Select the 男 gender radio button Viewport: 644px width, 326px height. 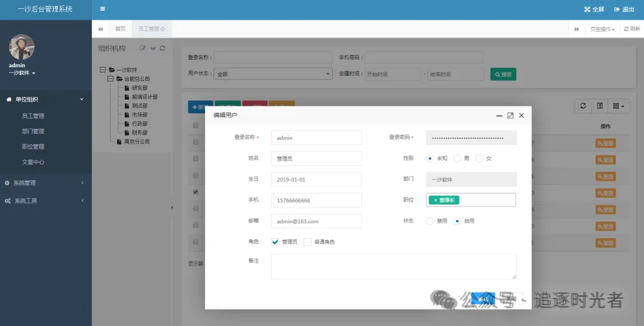[x=457, y=158]
